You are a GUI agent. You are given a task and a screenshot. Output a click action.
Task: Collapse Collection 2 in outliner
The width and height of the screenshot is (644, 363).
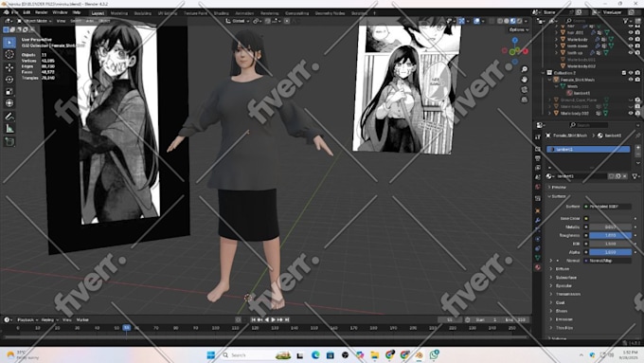point(544,73)
